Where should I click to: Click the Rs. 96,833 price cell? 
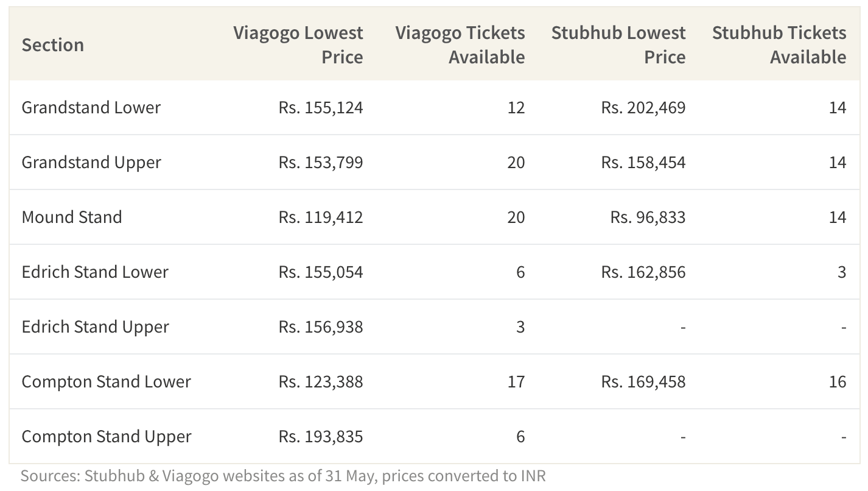coord(648,217)
